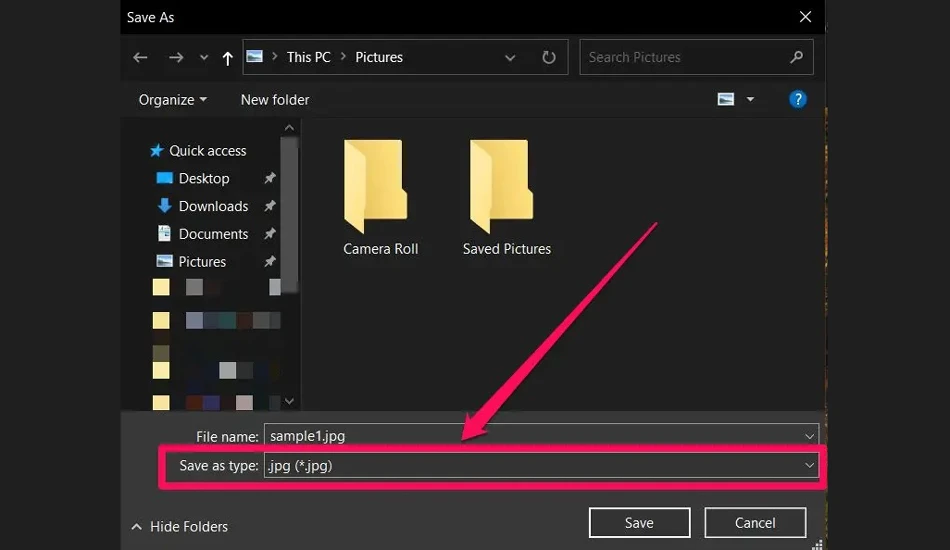The width and height of the screenshot is (950, 550).
Task: Create a New folder
Action: point(274,100)
